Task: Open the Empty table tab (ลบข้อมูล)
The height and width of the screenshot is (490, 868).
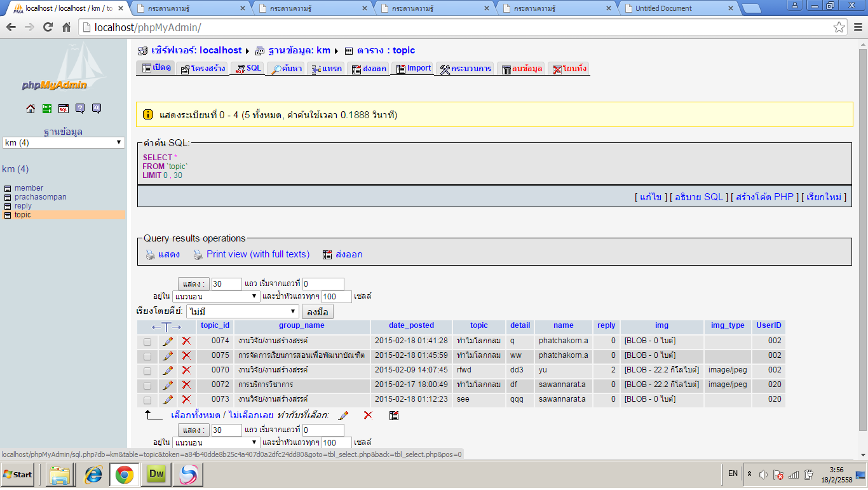Action: pyautogui.click(x=522, y=69)
